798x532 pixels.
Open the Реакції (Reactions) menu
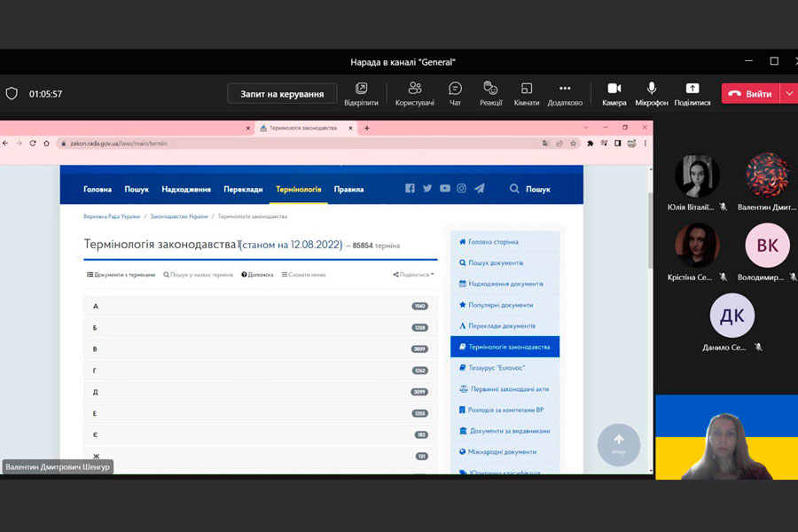[490, 93]
